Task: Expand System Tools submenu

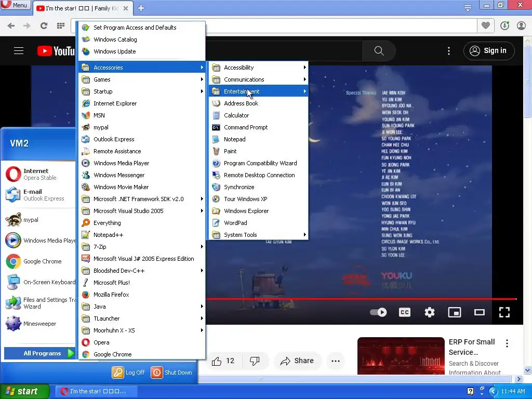Action: tap(258, 235)
